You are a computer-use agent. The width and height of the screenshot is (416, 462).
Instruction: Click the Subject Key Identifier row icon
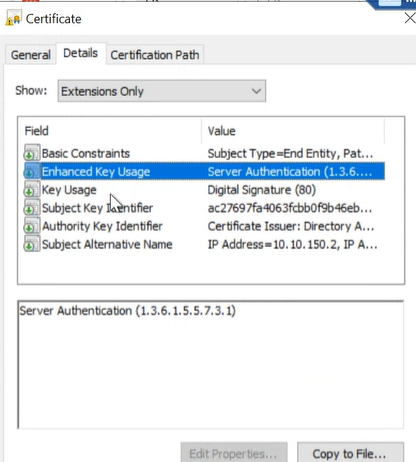[x=32, y=208]
